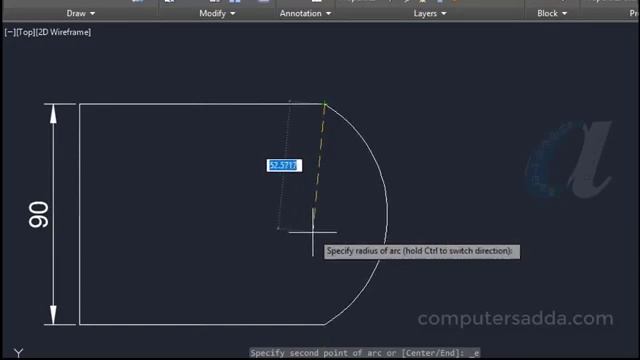Open the [2D Wireframe] visual style menu
The width and height of the screenshot is (640, 360).
point(64,32)
